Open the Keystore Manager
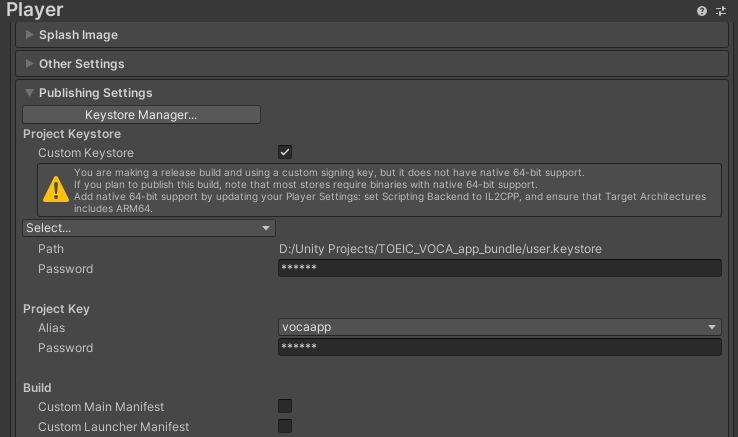 [141, 114]
